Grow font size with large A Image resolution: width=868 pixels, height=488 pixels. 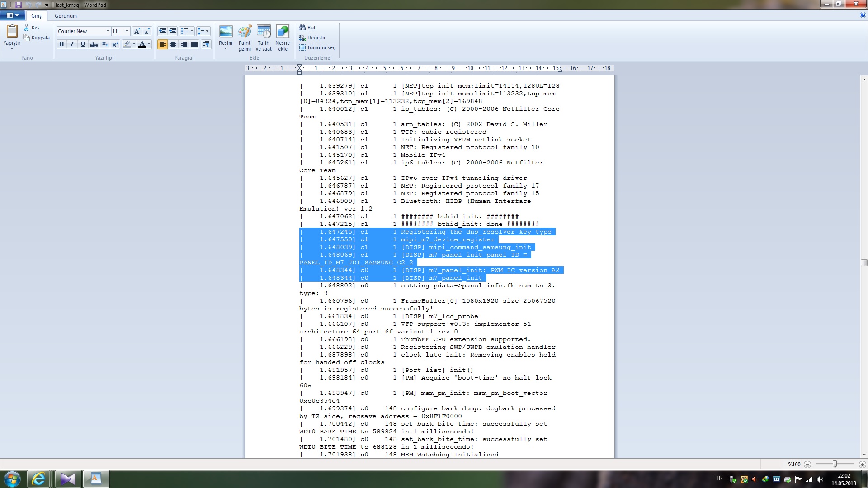137,31
